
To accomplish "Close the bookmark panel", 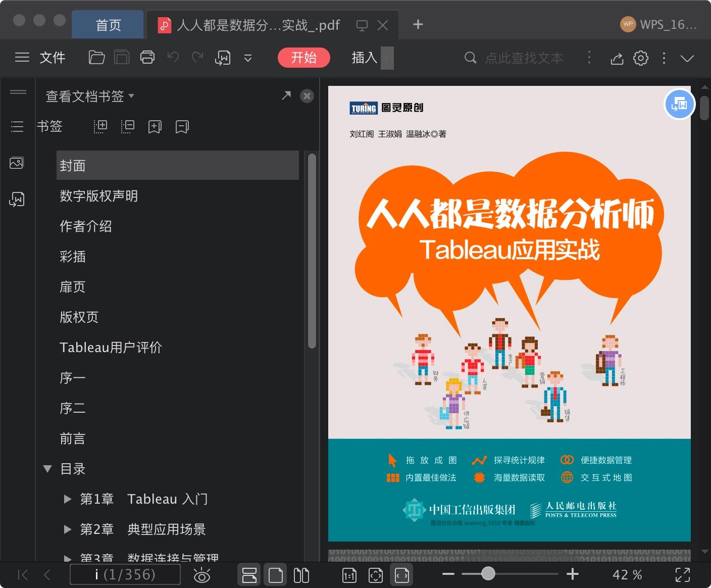I will tap(307, 96).
